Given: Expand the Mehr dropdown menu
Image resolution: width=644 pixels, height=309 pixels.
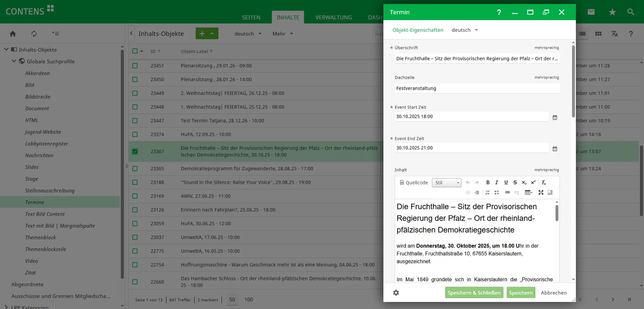Looking at the screenshot, I should tap(283, 34).
